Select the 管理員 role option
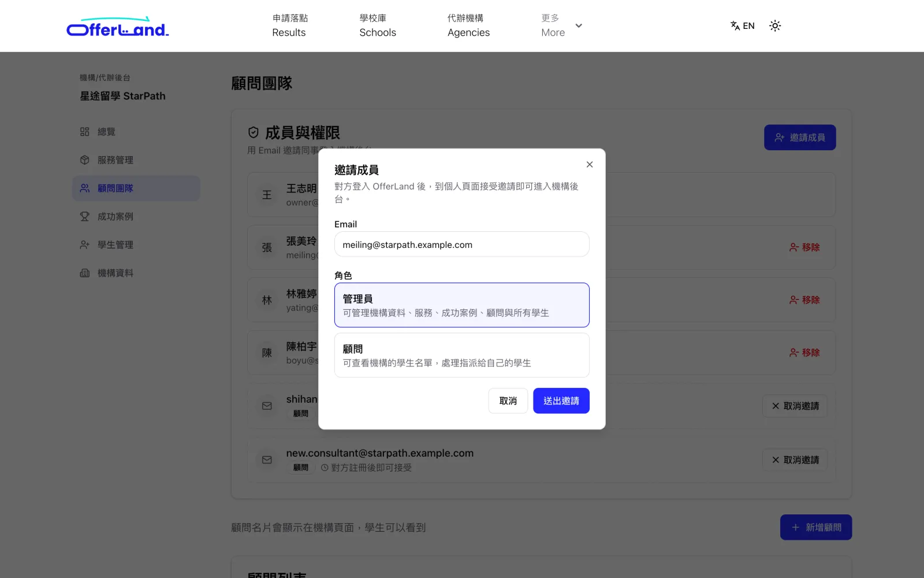 click(462, 305)
